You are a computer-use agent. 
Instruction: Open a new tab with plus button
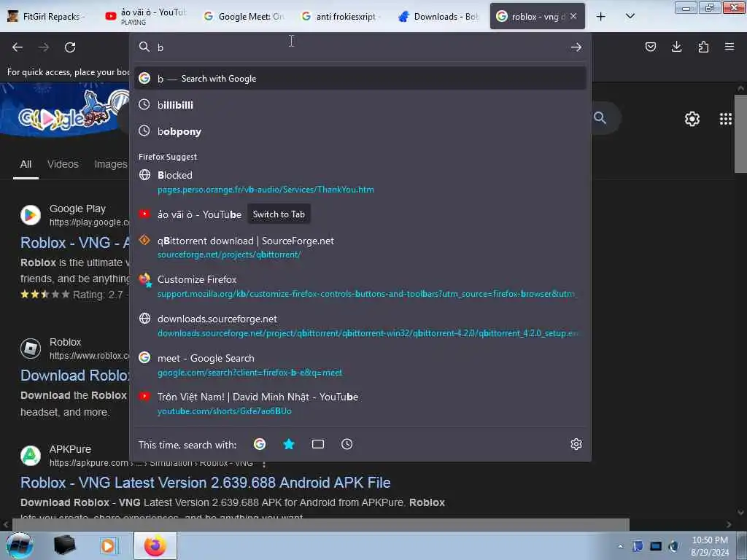(601, 17)
